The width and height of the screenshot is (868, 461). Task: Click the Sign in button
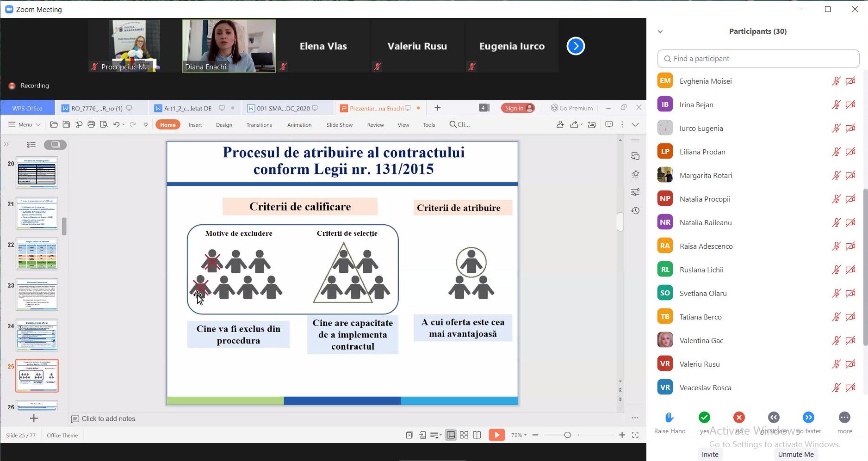(518, 108)
